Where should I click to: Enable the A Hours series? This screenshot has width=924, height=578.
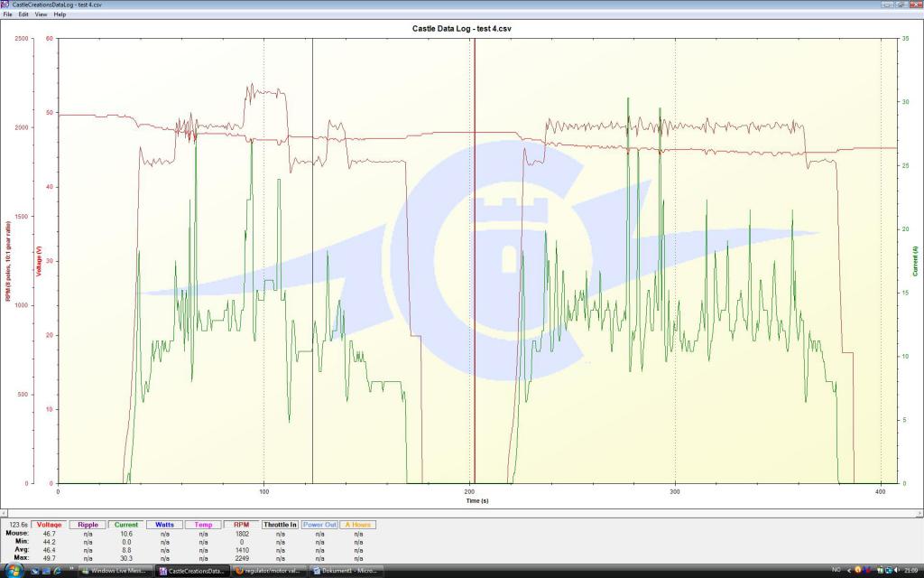pyautogui.click(x=358, y=525)
